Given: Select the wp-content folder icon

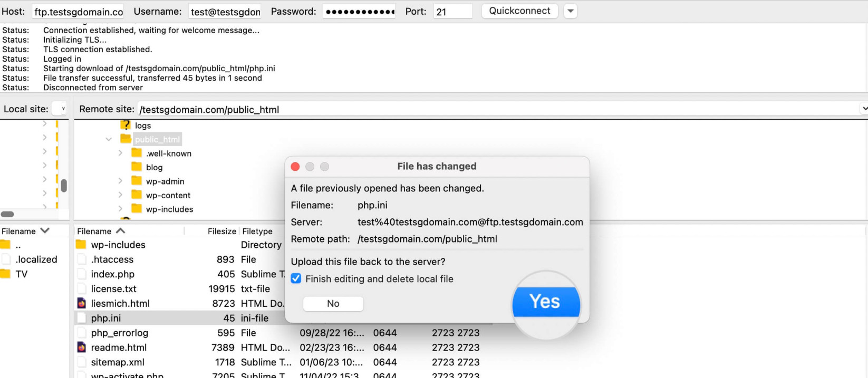Looking at the screenshot, I should point(137,195).
